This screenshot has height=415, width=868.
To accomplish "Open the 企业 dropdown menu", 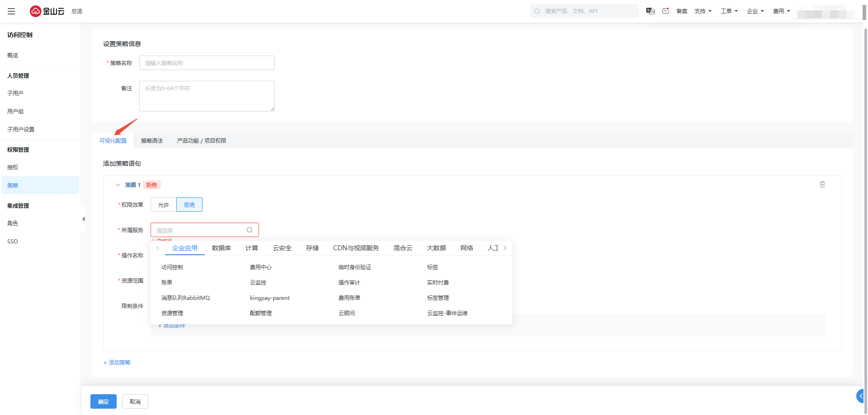I will click(x=755, y=11).
